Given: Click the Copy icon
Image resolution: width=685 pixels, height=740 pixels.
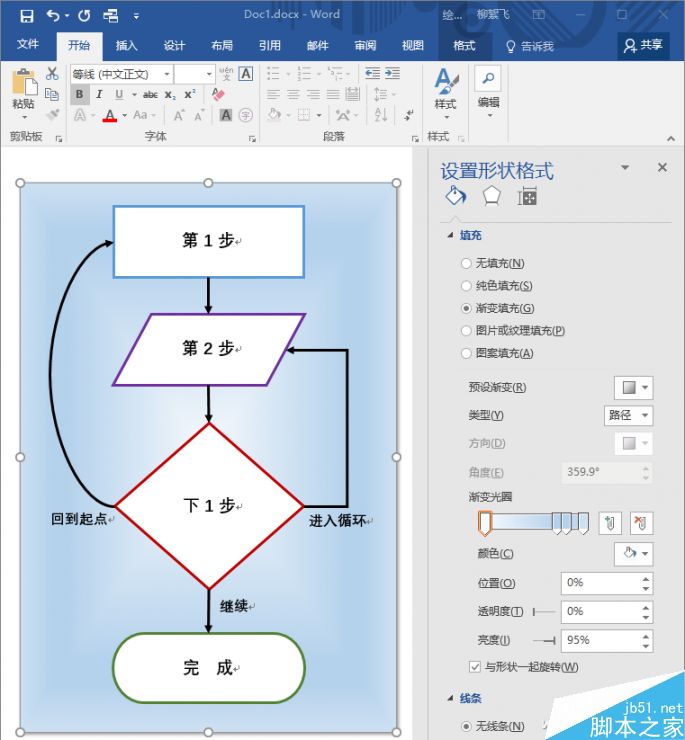Looking at the screenshot, I should coord(52,94).
